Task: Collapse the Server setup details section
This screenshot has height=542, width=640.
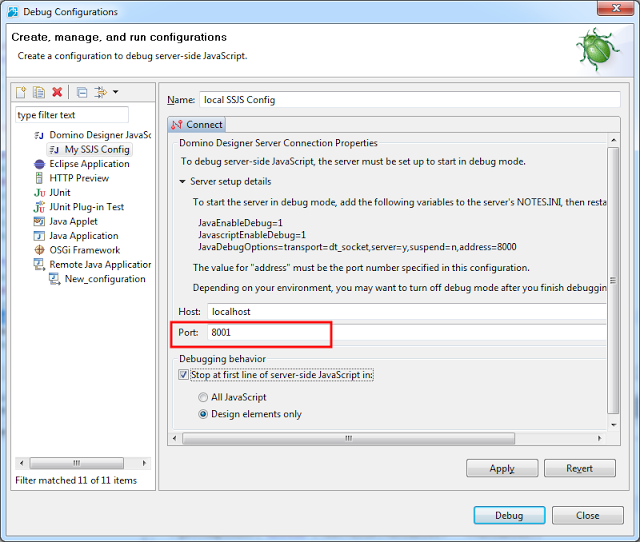Action: click(x=182, y=182)
